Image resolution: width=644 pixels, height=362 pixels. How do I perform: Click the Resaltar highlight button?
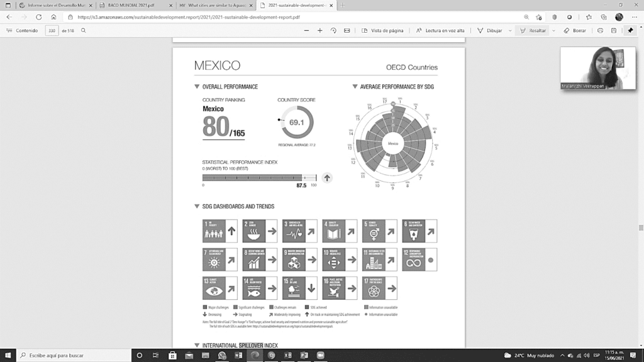(533, 30)
